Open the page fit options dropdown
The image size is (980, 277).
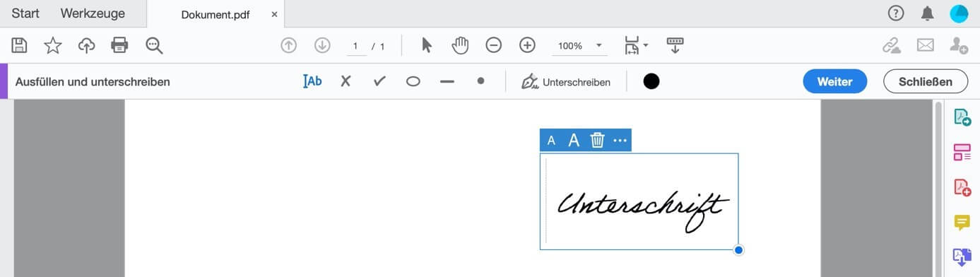click(x=636, y=46)
